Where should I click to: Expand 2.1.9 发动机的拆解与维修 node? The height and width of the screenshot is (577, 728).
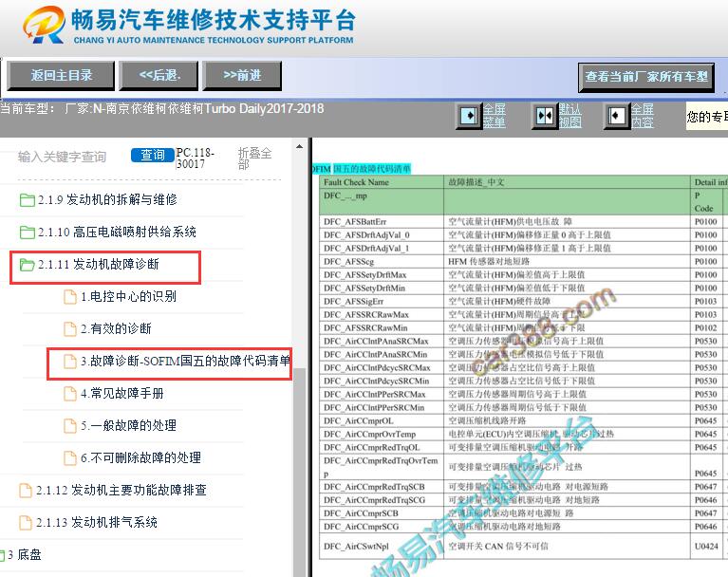pos(107,199)
